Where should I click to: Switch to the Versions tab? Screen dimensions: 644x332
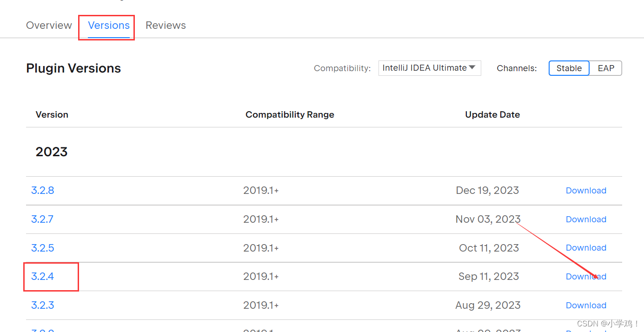[x=109, y=25]
